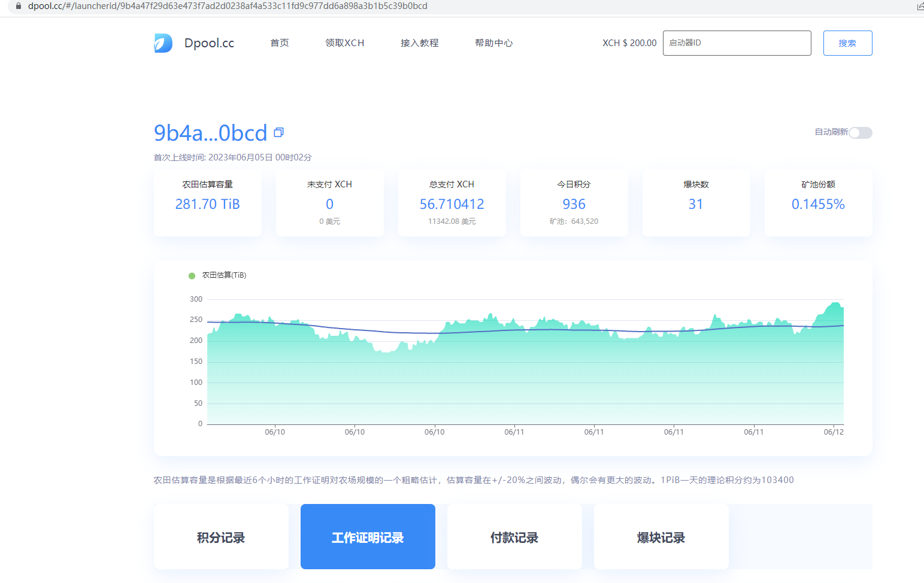This screenshot has width=924, height=583.
Task: Click the browser URL address text
Action: coord(228,6)
